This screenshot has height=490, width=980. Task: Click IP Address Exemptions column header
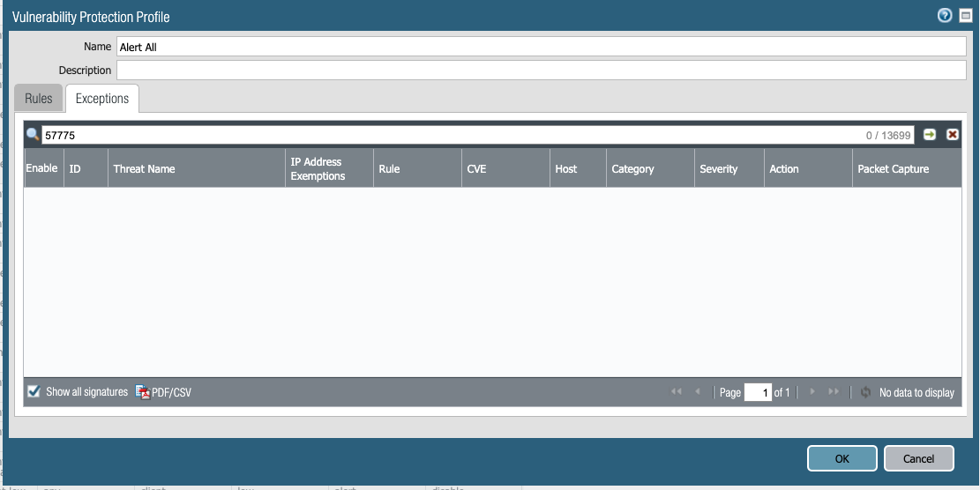(x=329, y=168)
